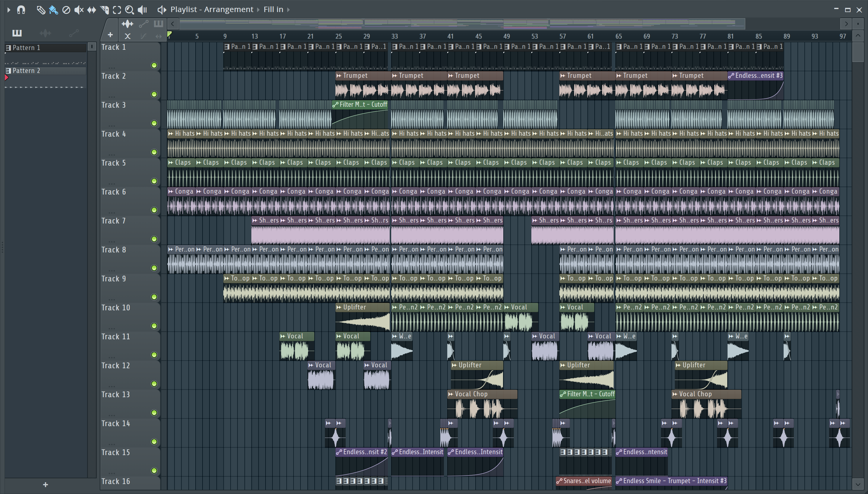This screenshot has height=494, width=868.
Task: Select the Track 12 header
Action: point(130,375)
